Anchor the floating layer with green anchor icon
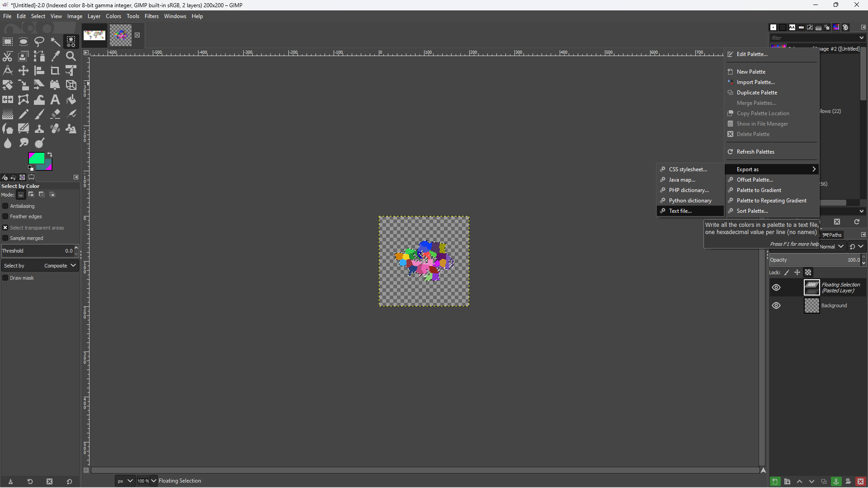The width and height of the screenshot is (868, 488). (x=836, y=482)
